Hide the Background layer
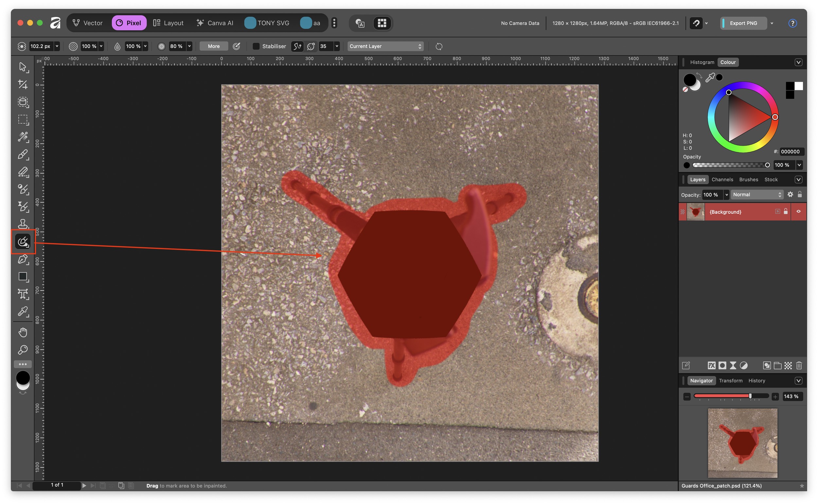818x504 pixels. (x=798, y=211)
